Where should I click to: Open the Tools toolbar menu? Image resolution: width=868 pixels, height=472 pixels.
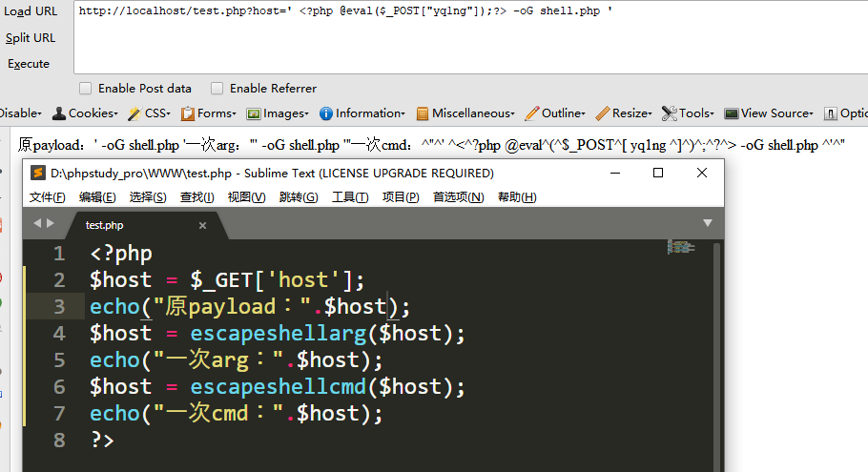(x=696, y=113)
